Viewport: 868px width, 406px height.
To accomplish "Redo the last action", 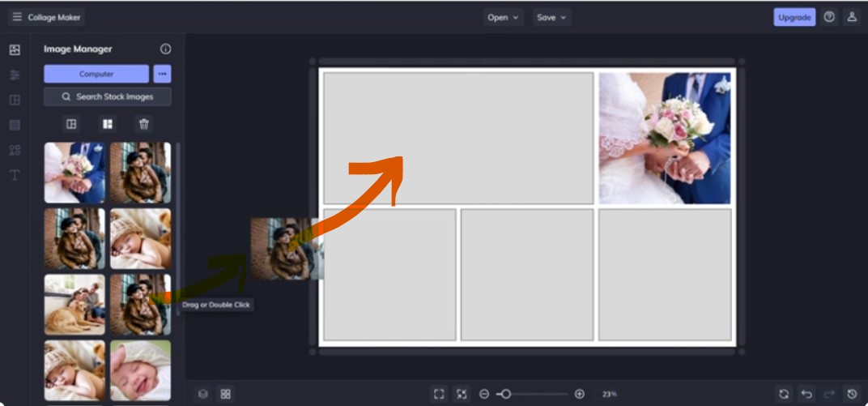I will 829,394.
